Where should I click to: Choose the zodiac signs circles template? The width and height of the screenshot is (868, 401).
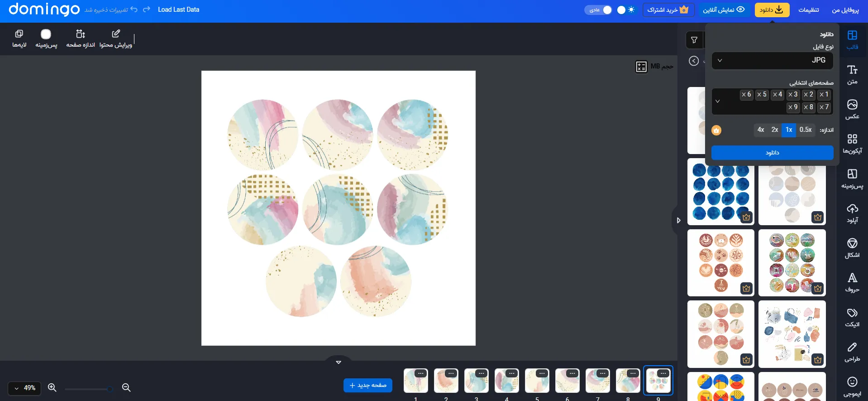point(792,263)
